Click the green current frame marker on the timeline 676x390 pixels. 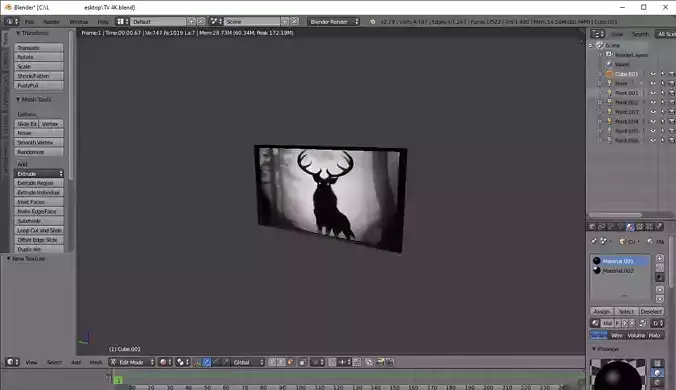click(x=119, y=380)
